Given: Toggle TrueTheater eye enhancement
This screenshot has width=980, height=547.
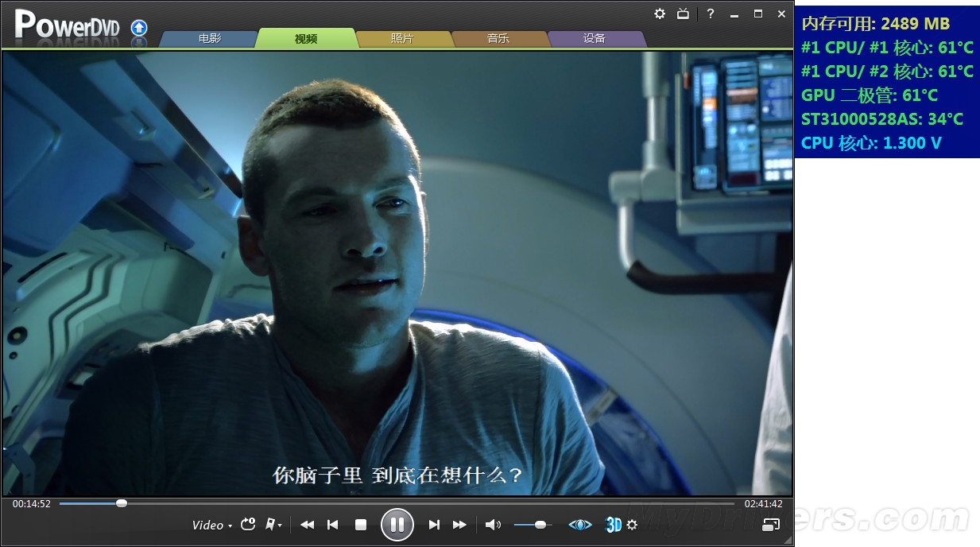Looking at the screenshot, I should tap(580, 525).
